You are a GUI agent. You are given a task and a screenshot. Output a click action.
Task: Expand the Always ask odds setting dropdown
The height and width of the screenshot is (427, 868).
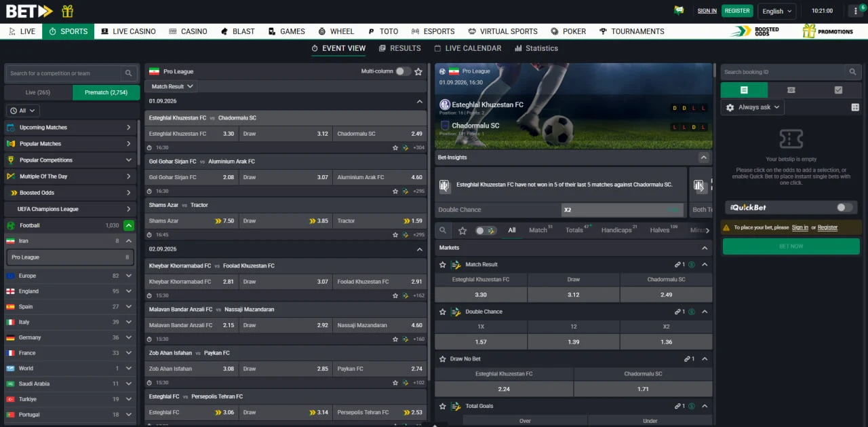point(753,107)
